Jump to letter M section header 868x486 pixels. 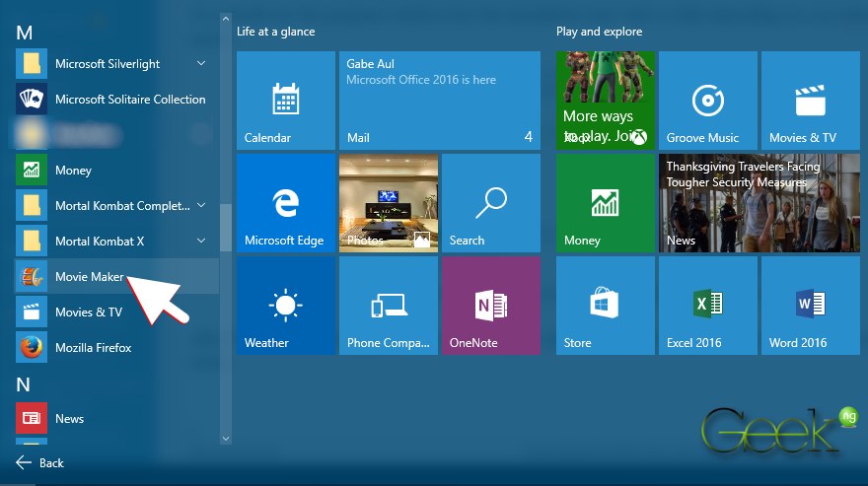point(25,33)
